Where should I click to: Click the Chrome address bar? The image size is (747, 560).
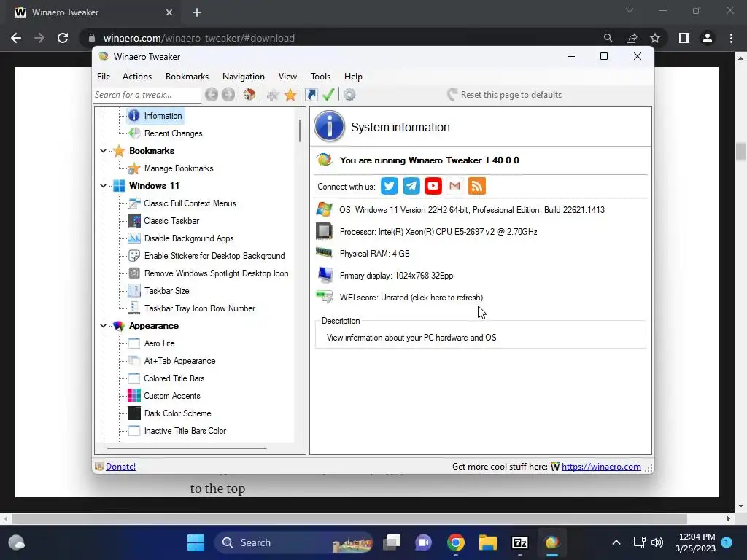[333, 38]
